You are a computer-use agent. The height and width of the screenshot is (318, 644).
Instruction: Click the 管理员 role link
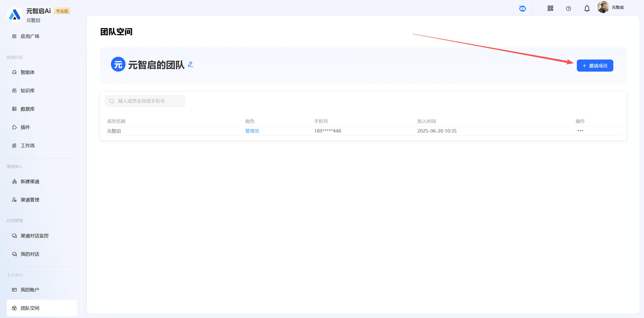point(252,131)
